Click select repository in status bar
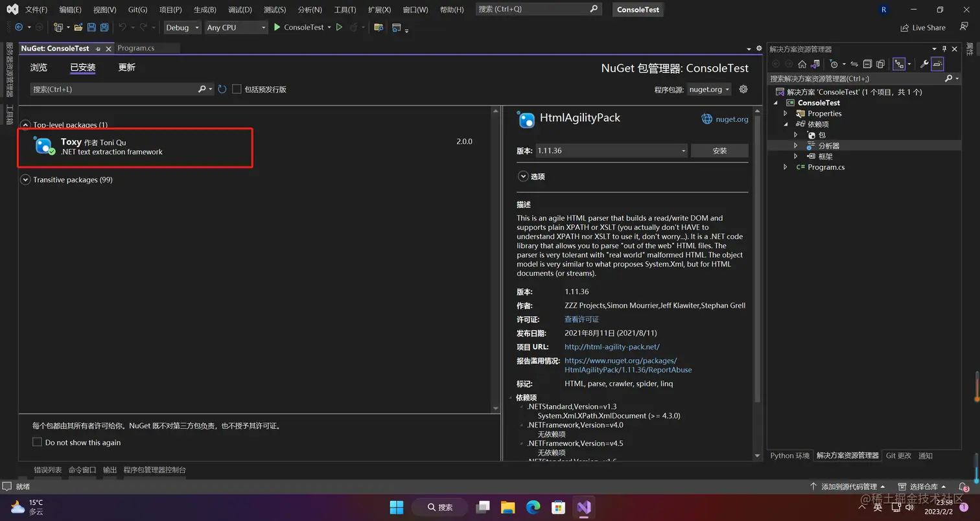 pos(922,487)
